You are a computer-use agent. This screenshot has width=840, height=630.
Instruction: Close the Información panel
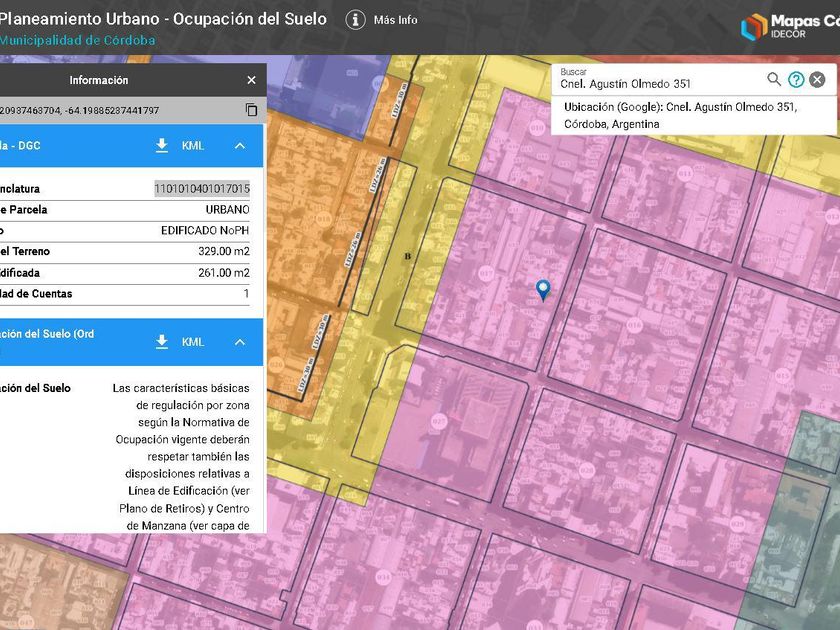(251, 80)
